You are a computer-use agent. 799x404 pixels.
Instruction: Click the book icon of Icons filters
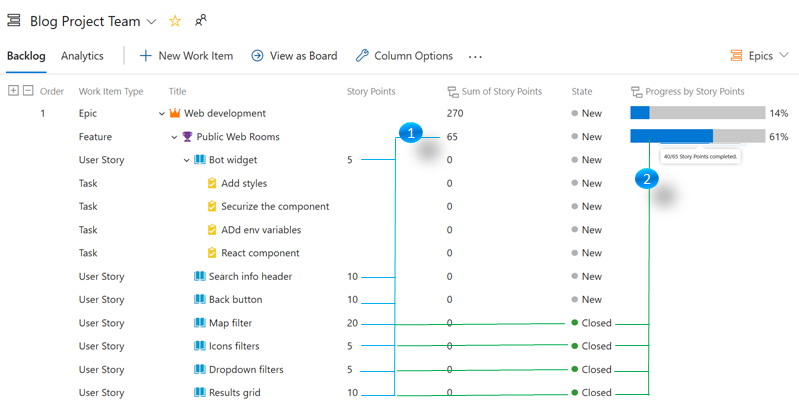coord(200,346)
